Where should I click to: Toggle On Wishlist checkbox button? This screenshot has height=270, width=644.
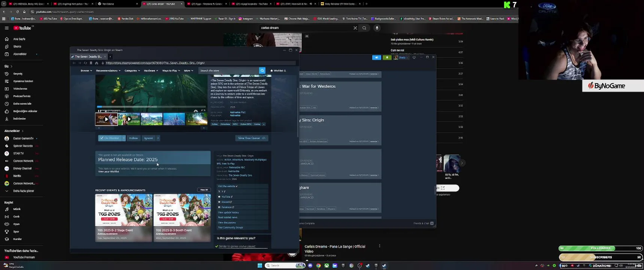pos(109,138)
